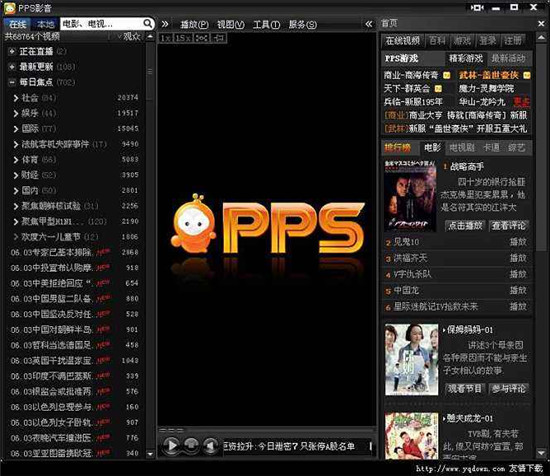Screen dimensions: 550x476
Task: Open 魔力-灵舞学院 game link
Action: 486,88
